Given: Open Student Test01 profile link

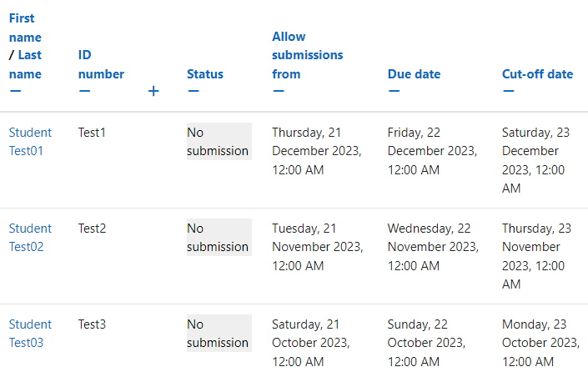Looking at the screenshot, I should [30, 142].
